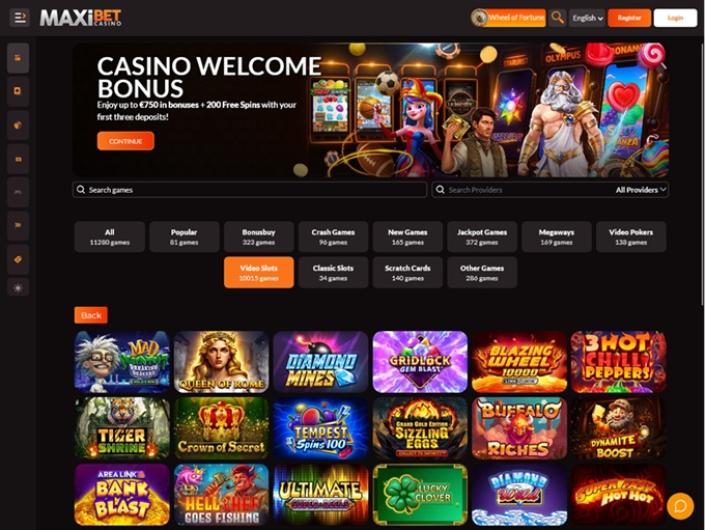Click the ticket-shaped sidebar icon
This screenshot has width=705, height=530.
[x=18, y=259]
